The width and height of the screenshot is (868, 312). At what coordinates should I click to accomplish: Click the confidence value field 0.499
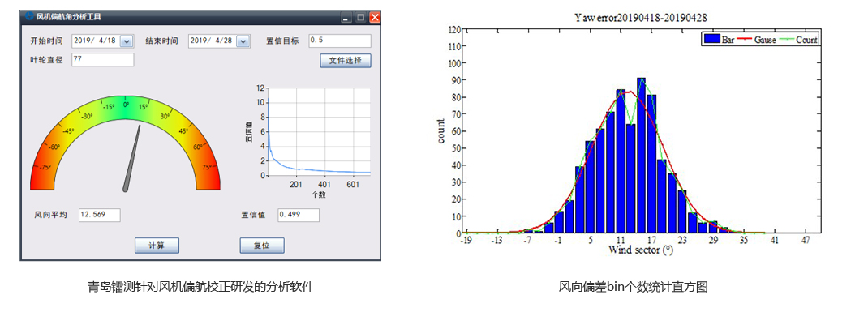point(299,216)
